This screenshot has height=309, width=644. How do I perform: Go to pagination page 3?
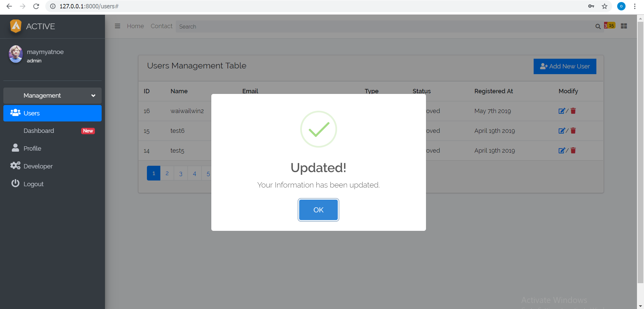pyautogui.click(x=181, y=173)
